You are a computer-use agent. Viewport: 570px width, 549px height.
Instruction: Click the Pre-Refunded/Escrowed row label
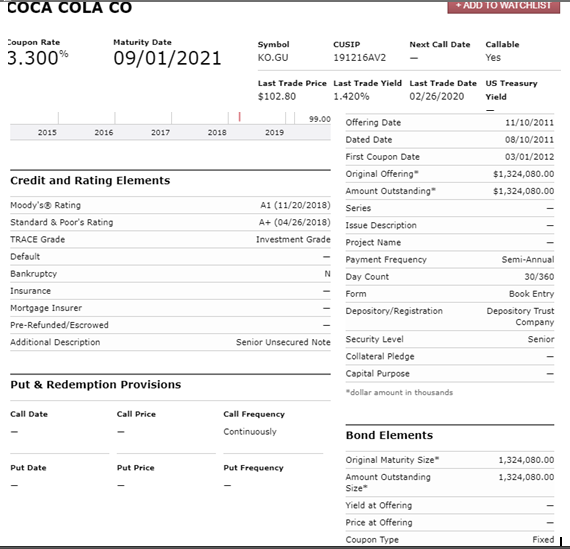[59, 325]
